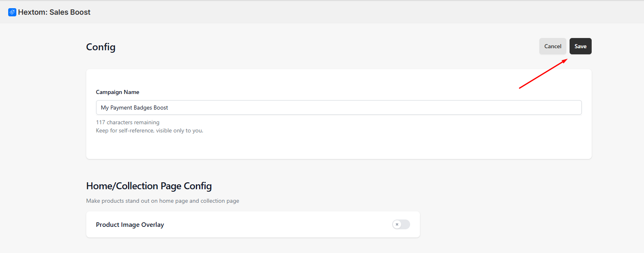This screenshot has width=644, height=253.
Task: Click the 'Make products stand out' description
Action: click(x=163, y=201)
